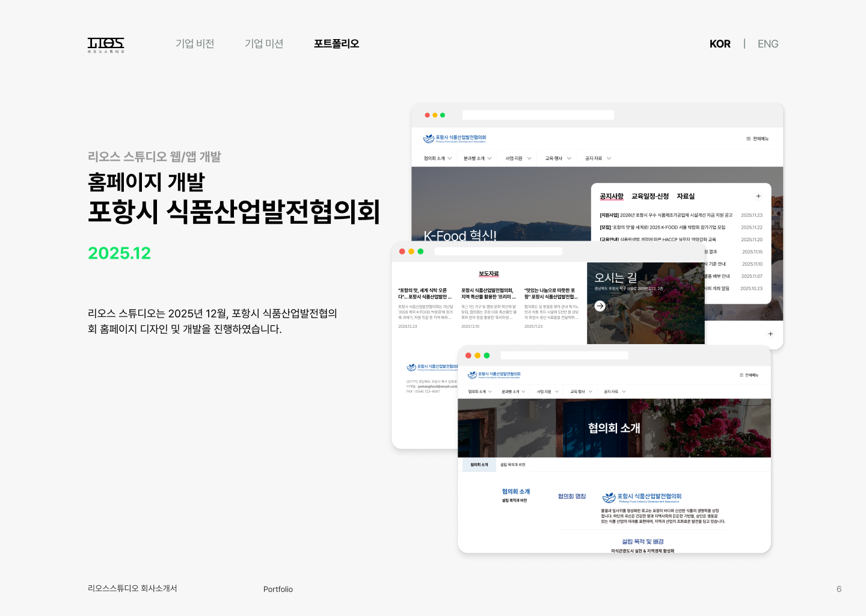The height and width of the screenshot is (616, 866).
Task: Switch language to ENG
Action: pos(768,44)
